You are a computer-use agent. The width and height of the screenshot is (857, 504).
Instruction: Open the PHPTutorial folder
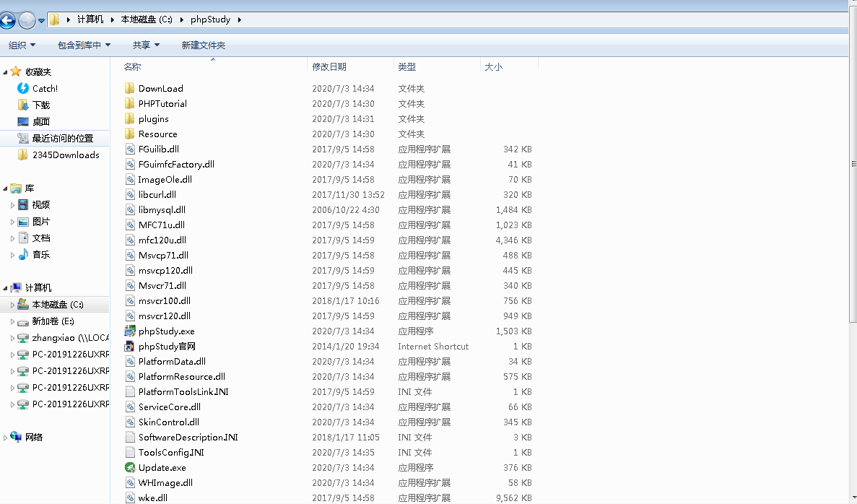click(162, 103)
